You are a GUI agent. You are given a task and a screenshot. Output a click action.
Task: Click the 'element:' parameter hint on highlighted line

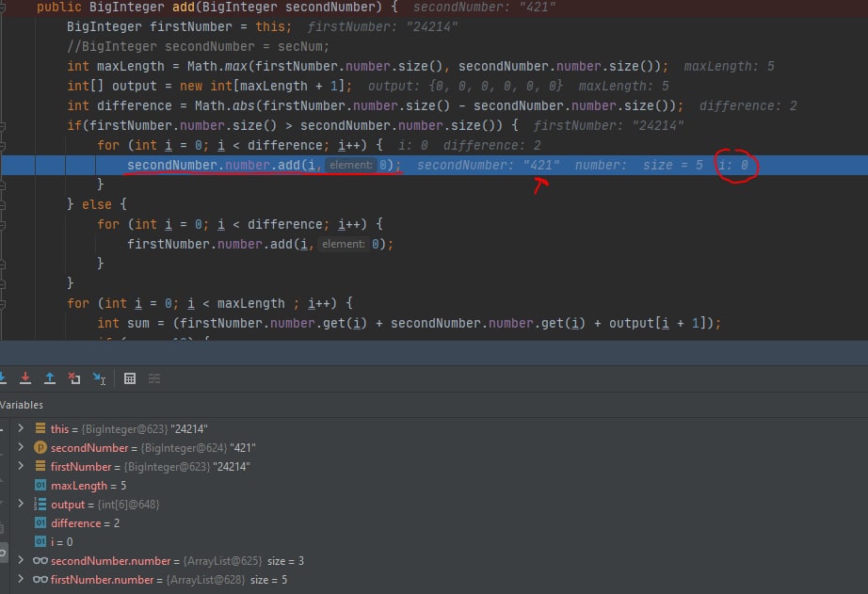coord(351,165)
